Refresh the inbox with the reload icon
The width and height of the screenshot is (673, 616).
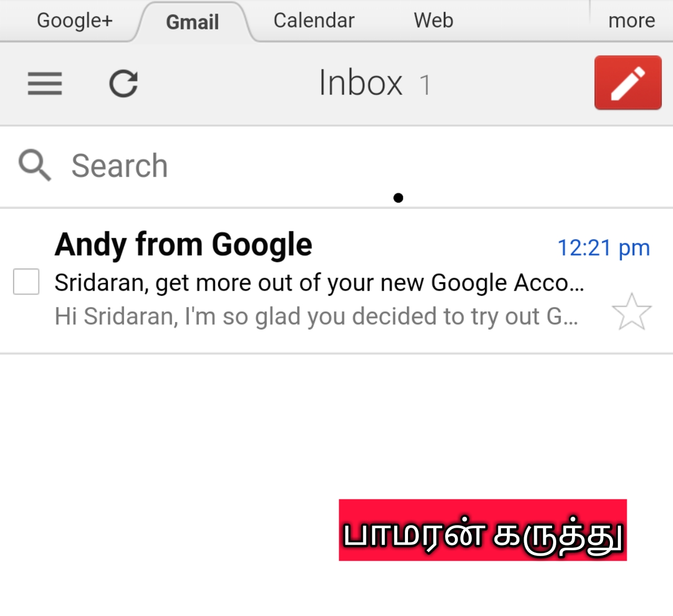pos(124,84)
